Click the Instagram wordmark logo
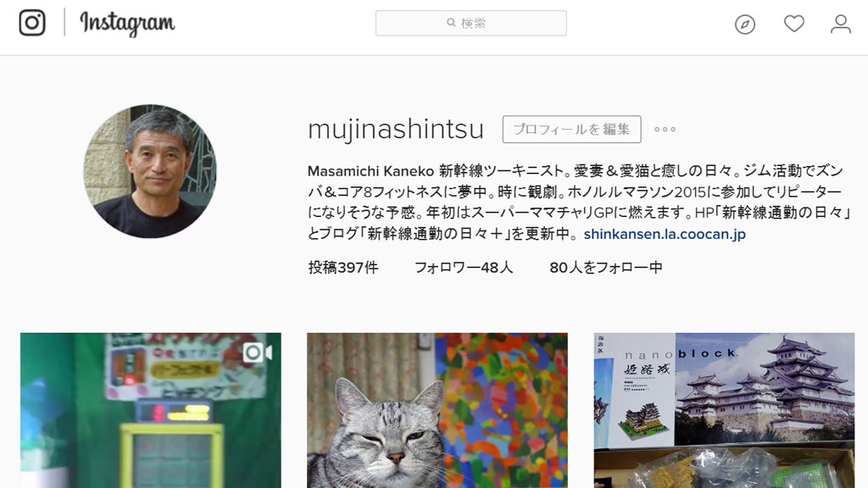 [127, 24]
